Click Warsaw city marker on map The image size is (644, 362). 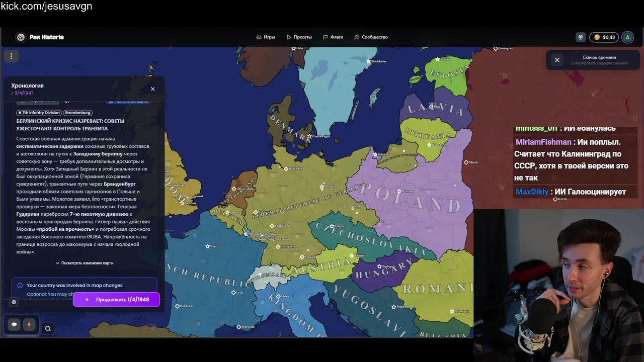399,191
